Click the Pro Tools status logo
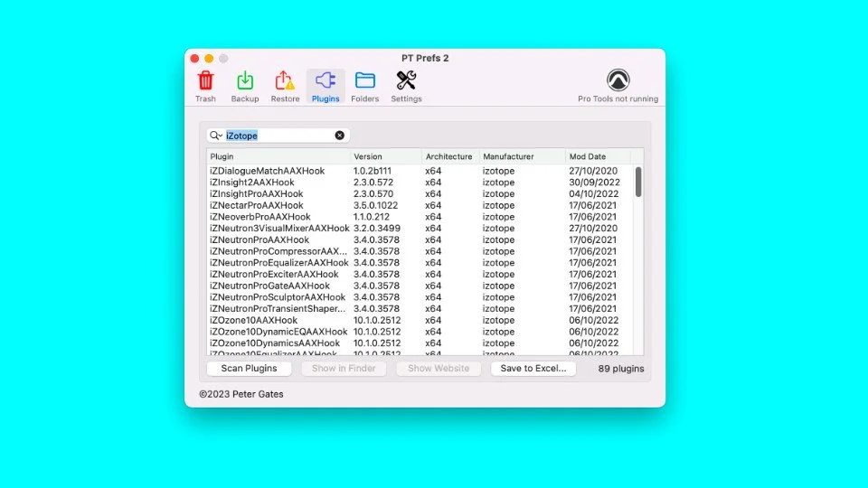This screenshot has height=488, width=868. pyautogui.click(x=618, y=80)
